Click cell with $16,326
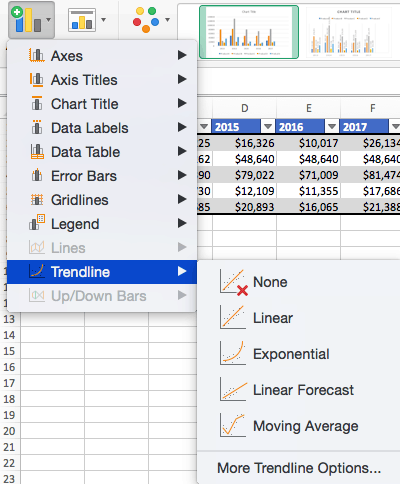The image size is (400, 484). click(x=244, y=143)
